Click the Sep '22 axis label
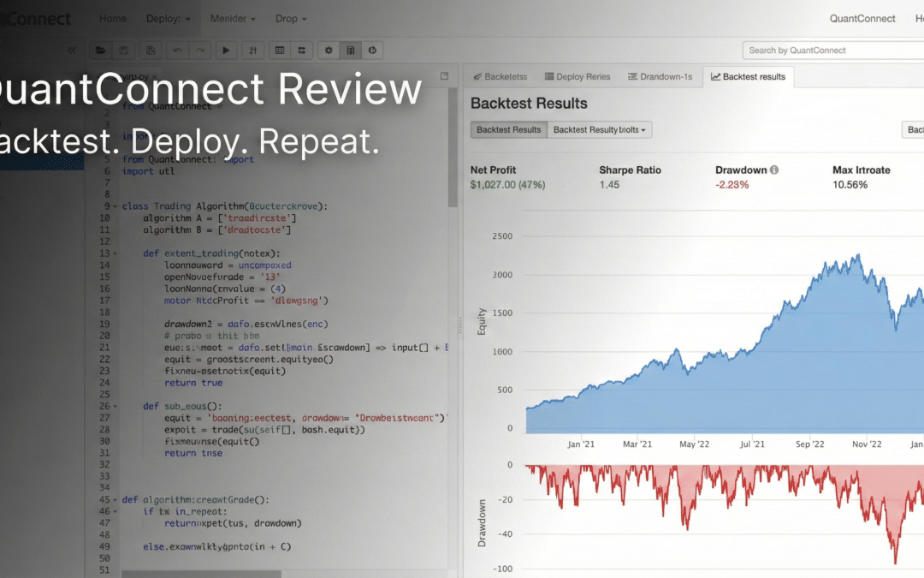 click(809, 444)
